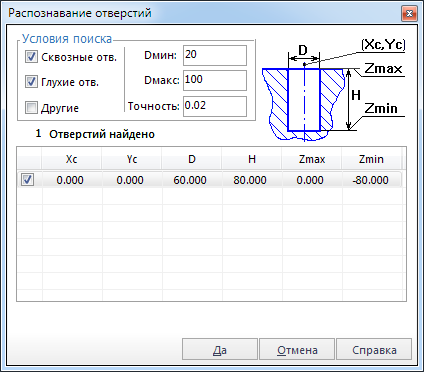Select the Zmin cell value -80.000
This screenshot has width=424, height=372.
[x=371, y=180]
